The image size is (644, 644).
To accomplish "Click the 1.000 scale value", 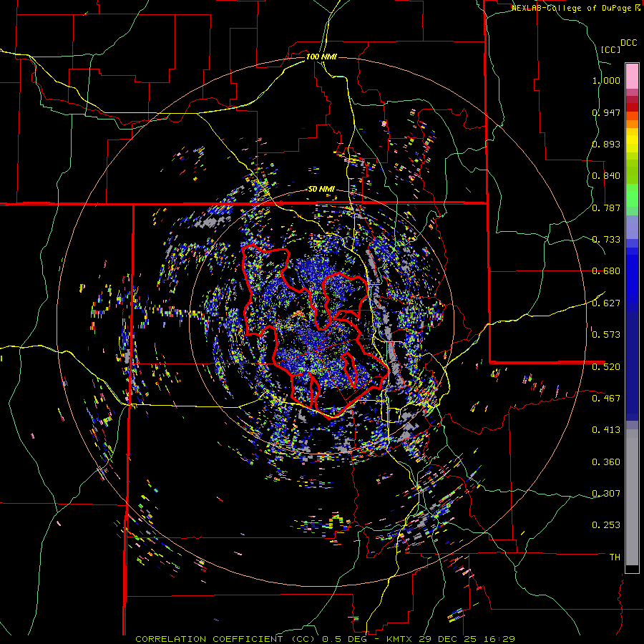I will 606,80.
